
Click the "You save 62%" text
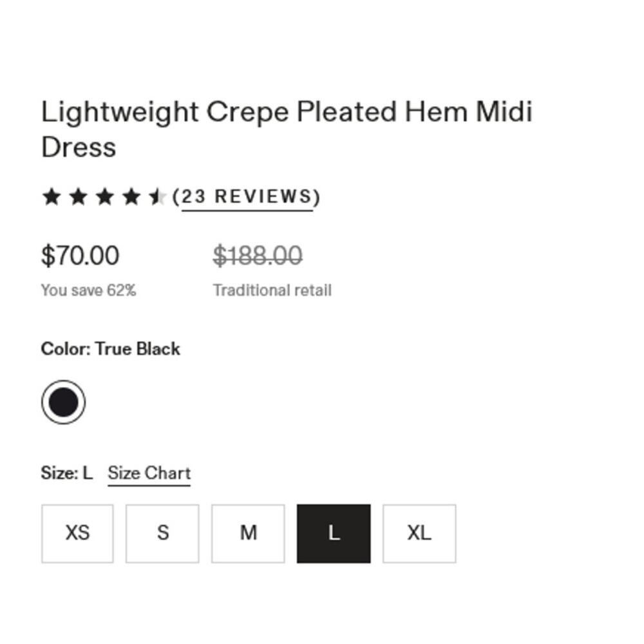click(88, 290)
